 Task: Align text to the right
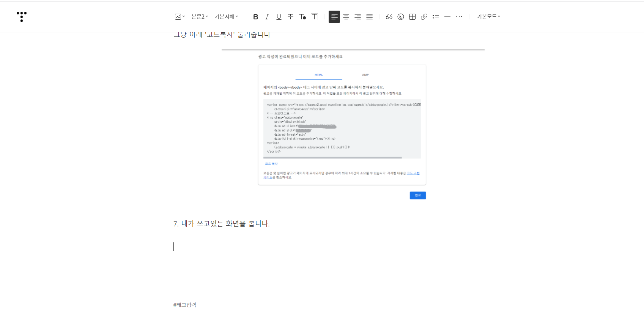tap(358, 17)
